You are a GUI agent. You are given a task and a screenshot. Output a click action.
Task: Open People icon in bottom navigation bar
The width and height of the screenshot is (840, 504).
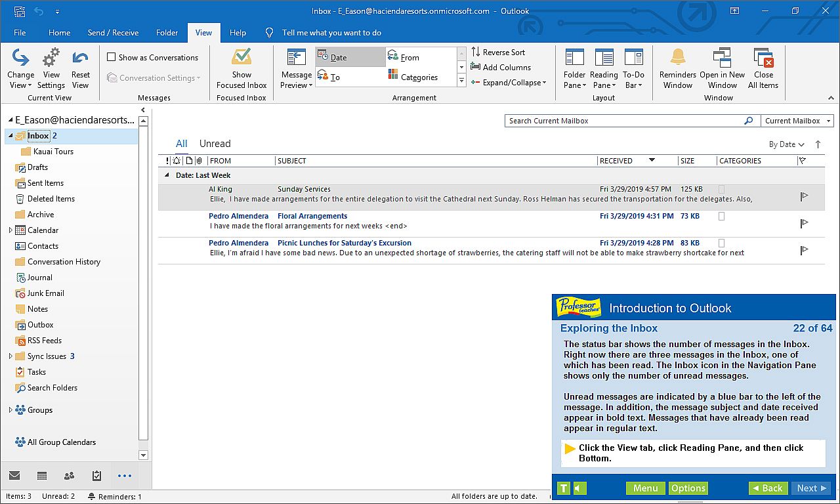(x=69, y=476)
